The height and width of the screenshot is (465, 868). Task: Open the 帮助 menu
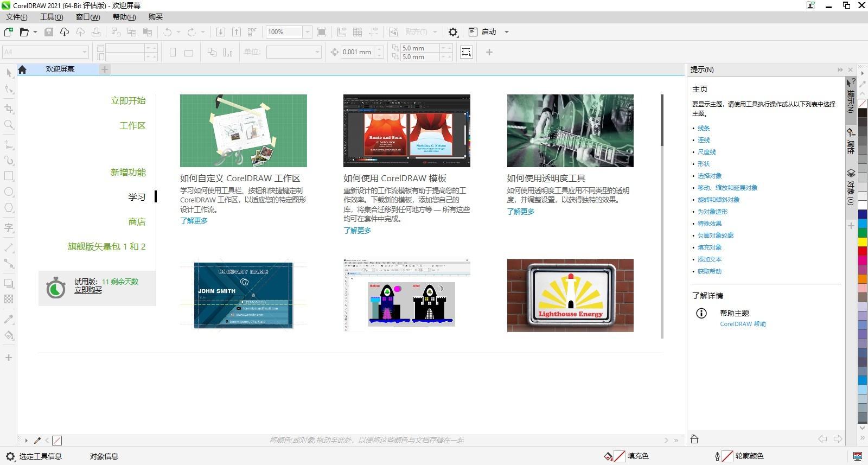(x=124, y=17)
